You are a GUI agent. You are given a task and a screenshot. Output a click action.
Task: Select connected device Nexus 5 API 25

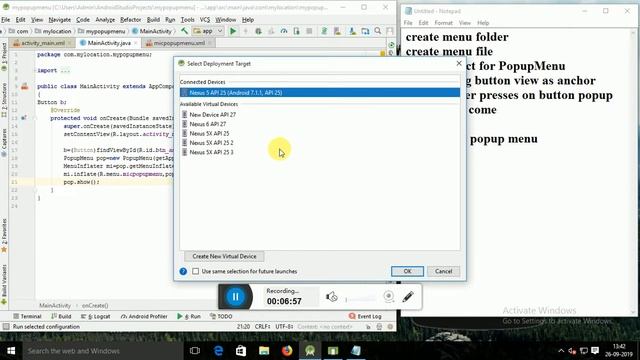(x=320, y=93)
